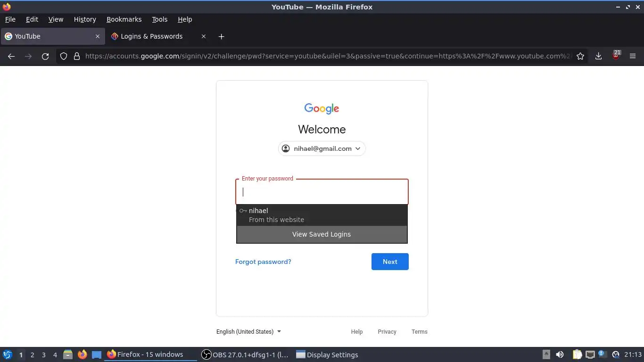The height and width of the screenshot is (362, 644).
Task: Open the notification tray icon with blue badge
Action: coord(603,354)
